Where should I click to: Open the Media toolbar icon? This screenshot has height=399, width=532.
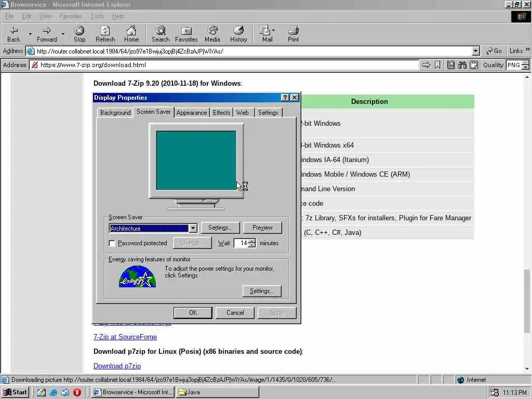click(212, 31)
